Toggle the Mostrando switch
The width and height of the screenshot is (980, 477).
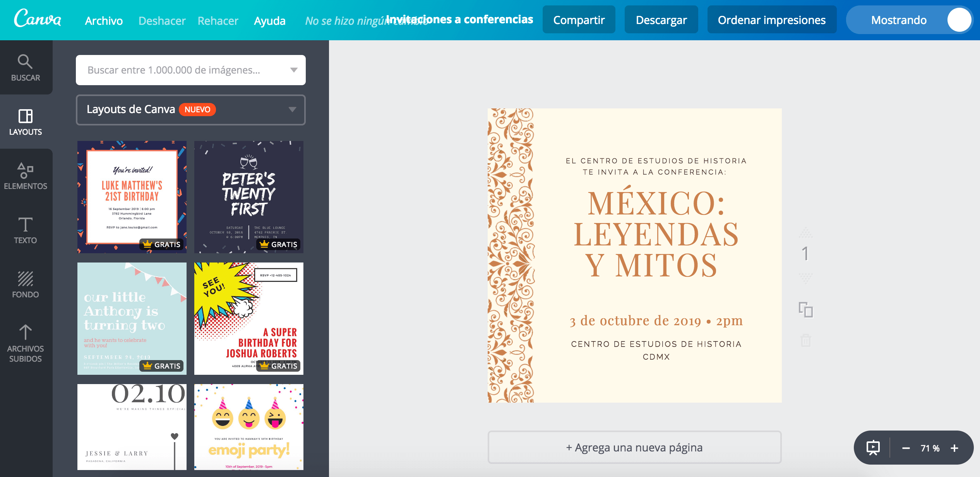(909, 20)
